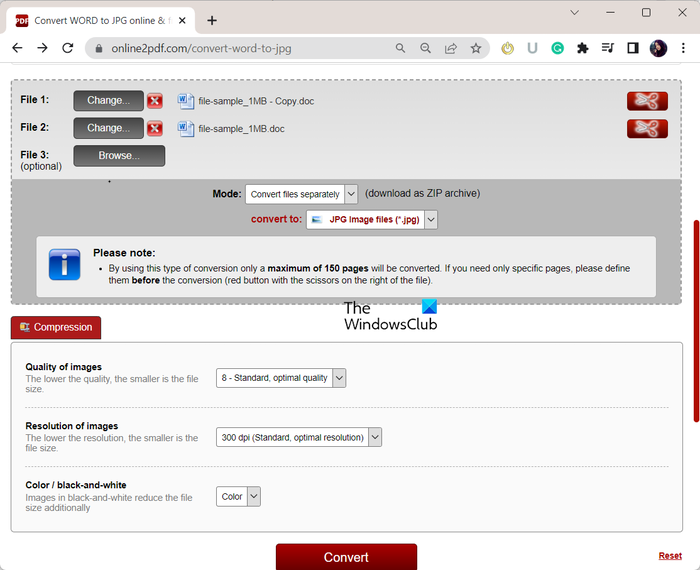Click the File 3 (optional) label
Image resolution: width=700 pixels, height=570 pixels.
[x=41, y=160]
